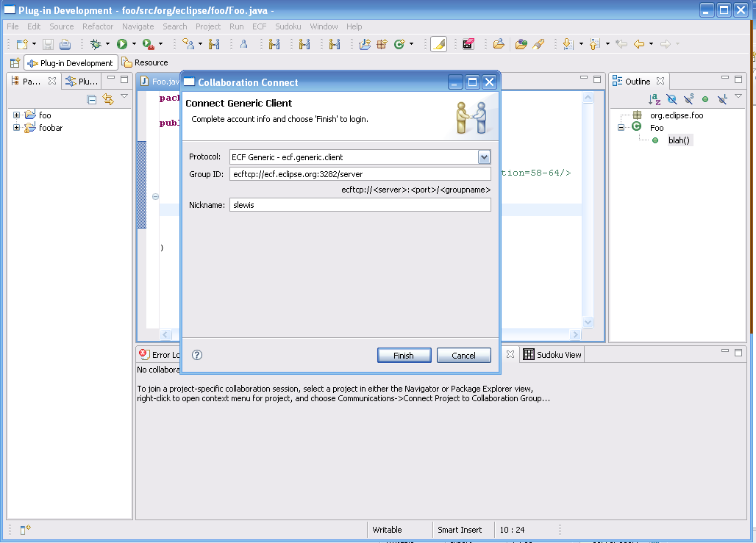
Task: Maximize the Outline view panel
Action: point(738,79)
